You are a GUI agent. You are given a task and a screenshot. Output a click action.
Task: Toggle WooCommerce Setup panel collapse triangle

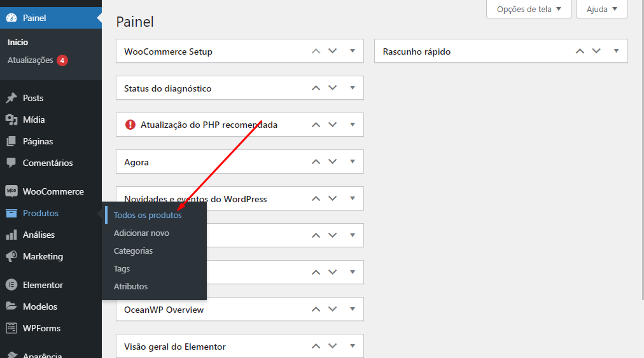[x=353, y=51]
